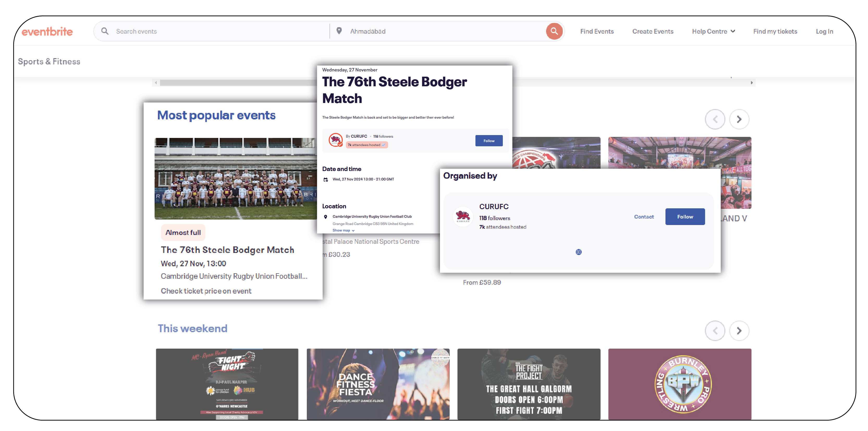
Task: Click Follow button beside By CURUFC
Action: pos(488,141)
